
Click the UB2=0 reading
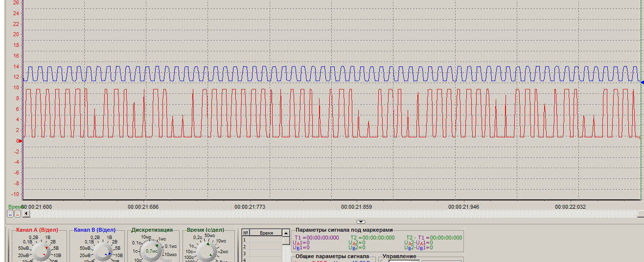tap(357, 248)
